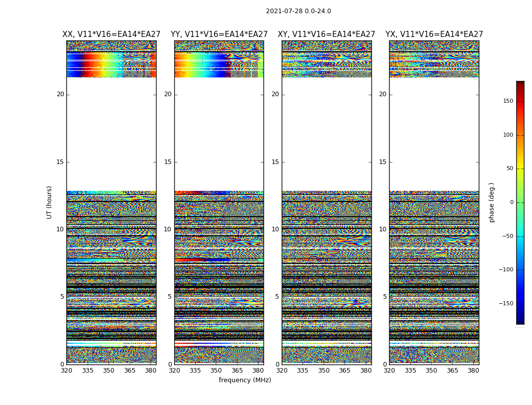Click the colorbar tick label 150
Screen dimensions: 532x405
click(508, 101)
